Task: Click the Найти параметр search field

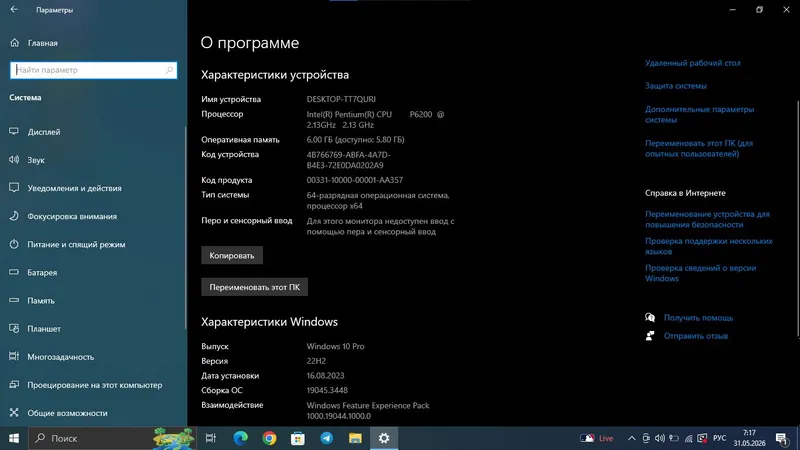Action: [93, 70]
